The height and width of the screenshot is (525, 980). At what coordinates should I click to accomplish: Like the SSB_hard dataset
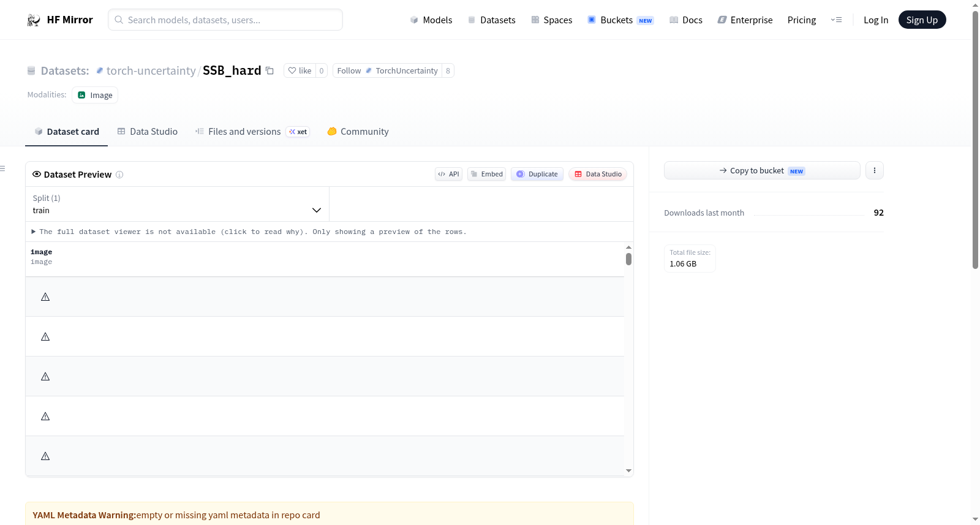[x=300, y=70]
